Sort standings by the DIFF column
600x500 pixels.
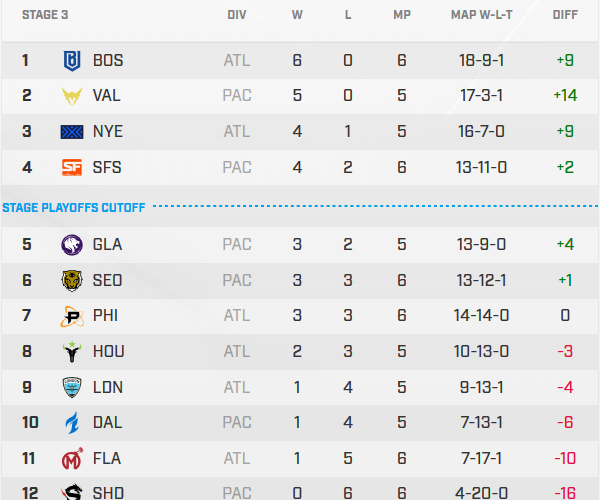coord(564,16)
